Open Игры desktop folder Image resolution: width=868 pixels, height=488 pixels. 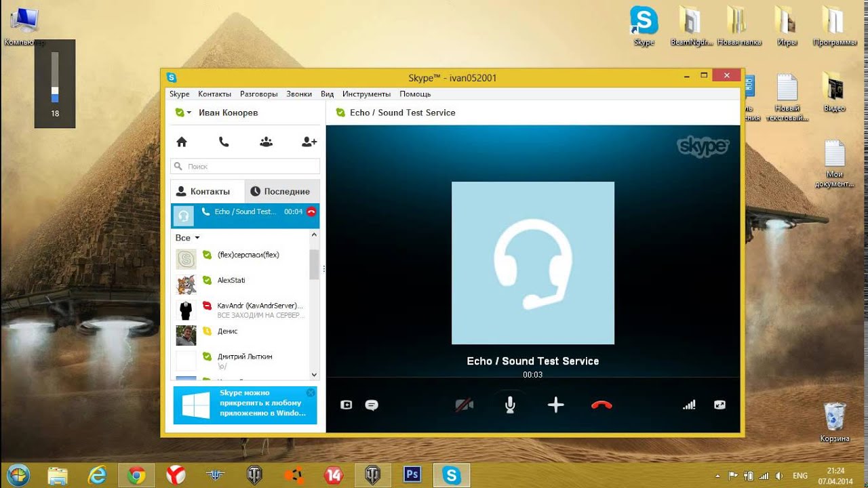coord(787,26)
